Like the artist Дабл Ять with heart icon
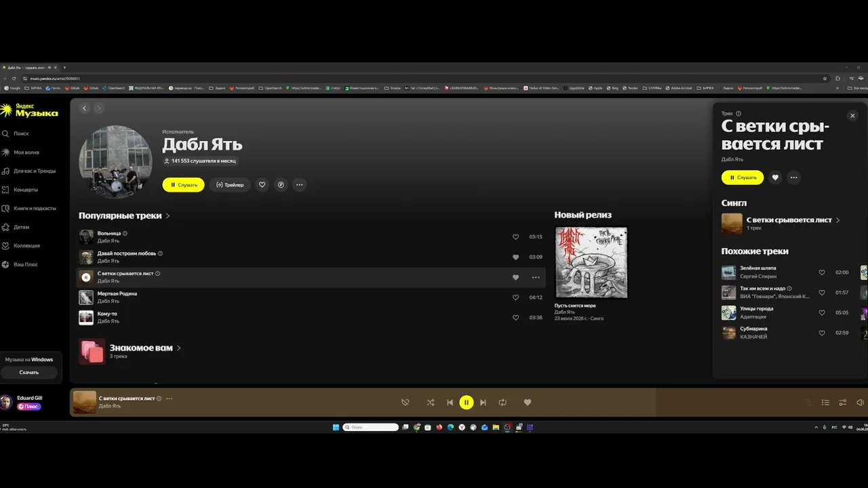 pyautogui.click(x=262, y=184)
